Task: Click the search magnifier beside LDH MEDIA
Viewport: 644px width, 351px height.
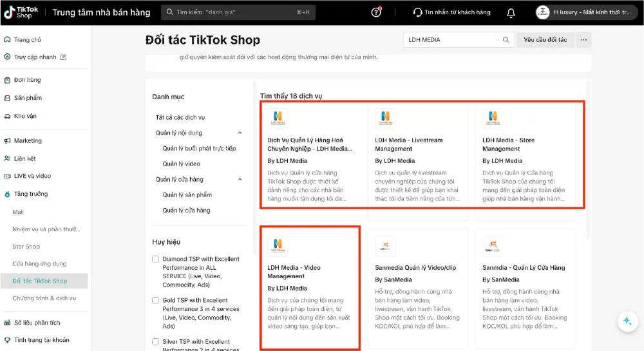Action: click(506, 40)
